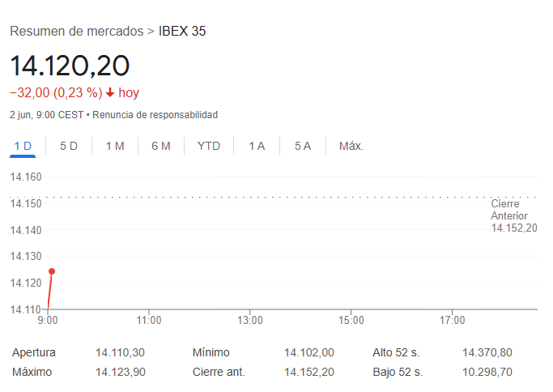Click the 13:00 time axis label
The image size is (553, 392).
(249, 321)
